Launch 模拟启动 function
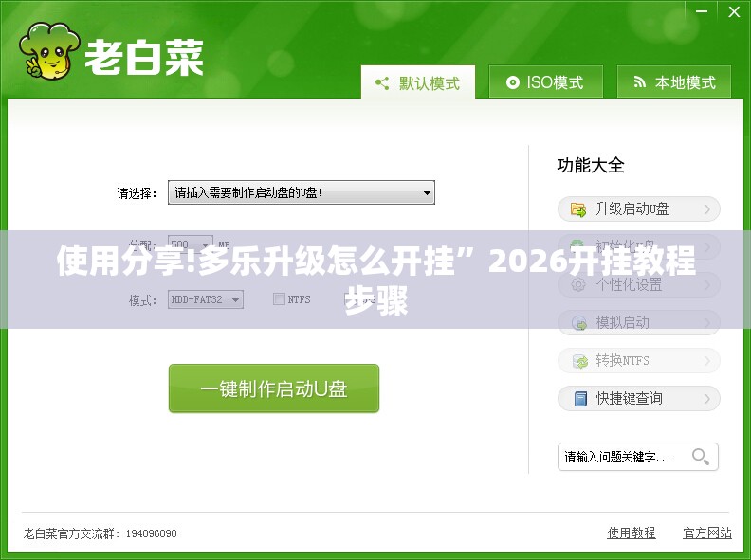This screenshot has height=560, width=751. click(639, 322)
